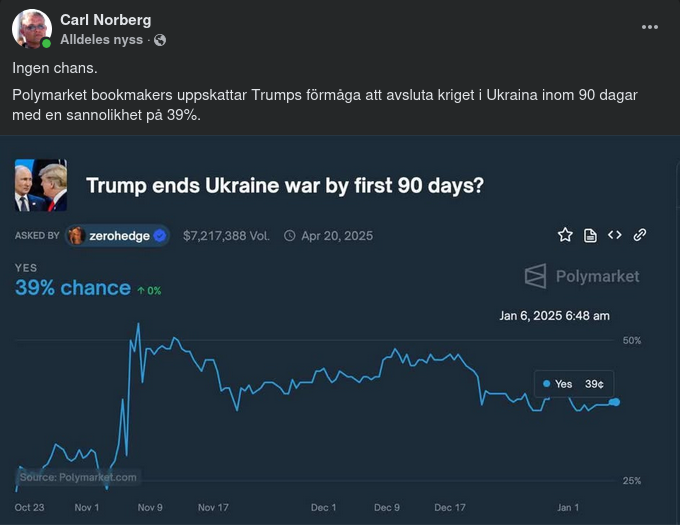This screenshot has height=525, width=680.
Task: Click the embed code brackets icon
Action: click(615, 235)
